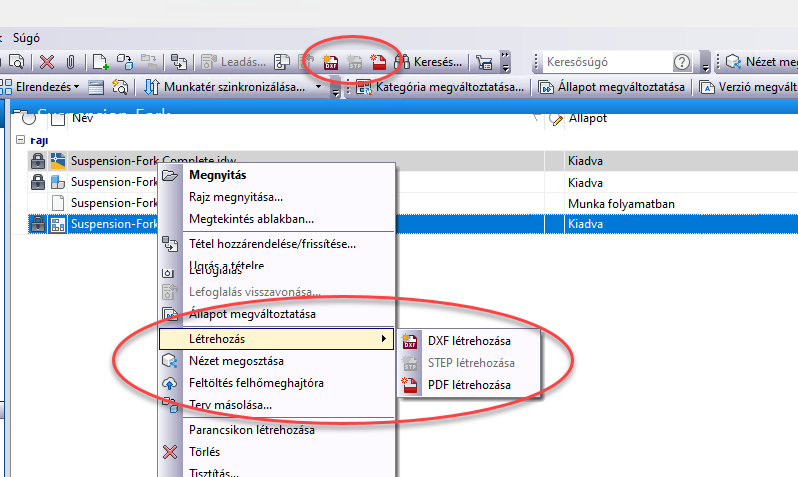Click Állapot megváltoztatása toolbar button
This screenshot has height=477, width=798.
click(x=611, y=87)
